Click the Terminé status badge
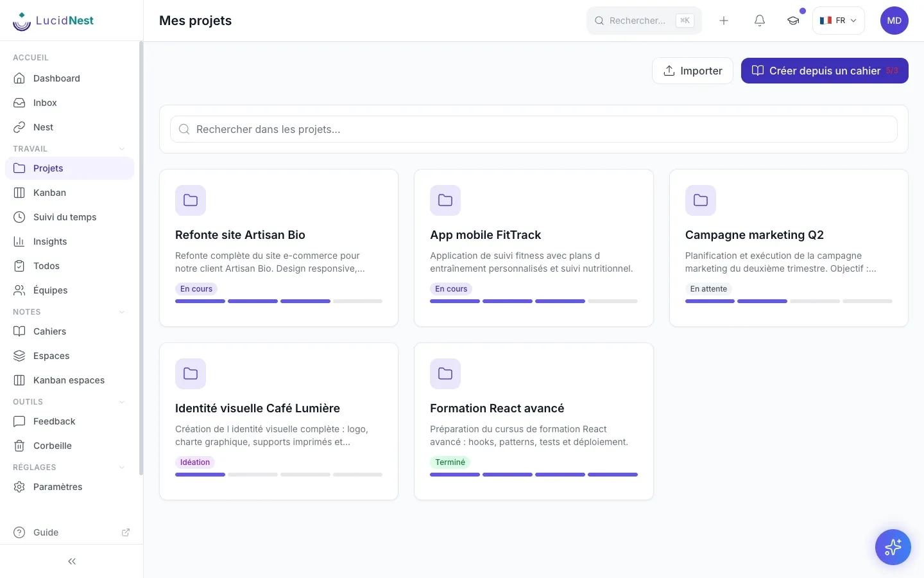Image resolution: width=924 pixels, height=578 pixels. click(x=450, y=462)
